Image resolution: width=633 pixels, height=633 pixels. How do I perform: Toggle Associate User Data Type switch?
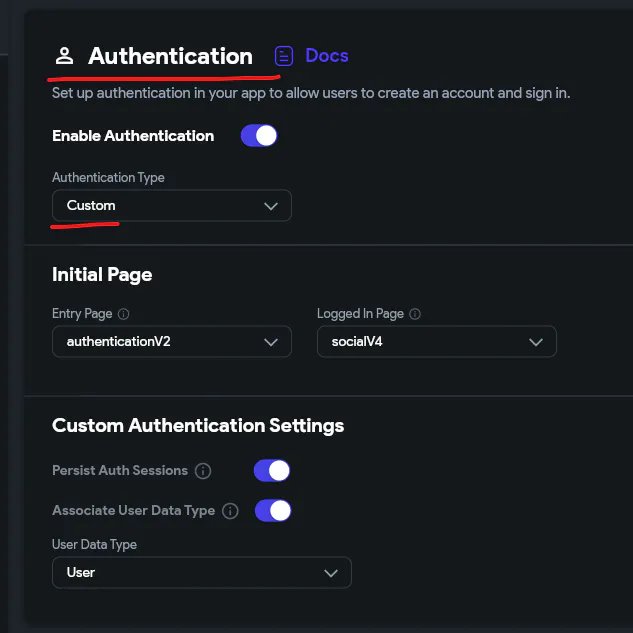(273, 511)
